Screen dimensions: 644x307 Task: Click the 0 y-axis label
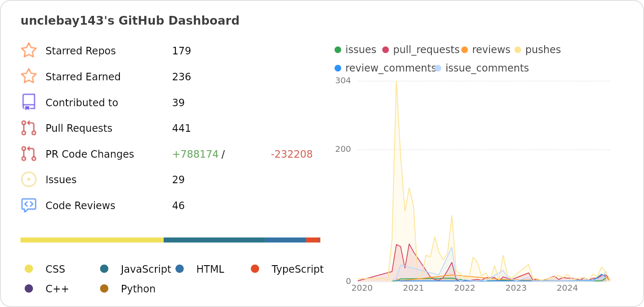point(349,281)
